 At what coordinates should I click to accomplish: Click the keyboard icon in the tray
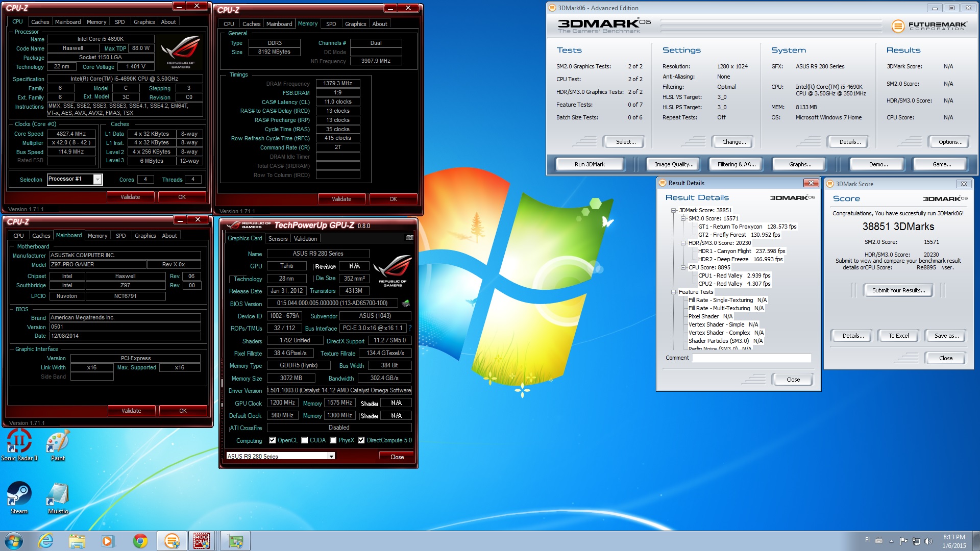click(x=879, y=540)
